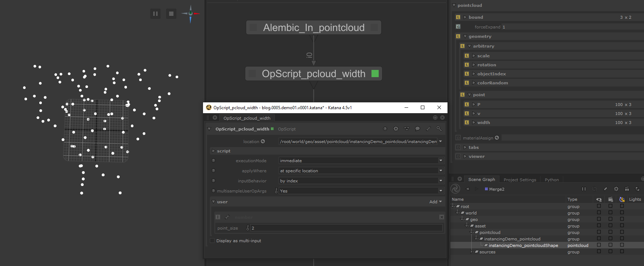Image resolution: width=644 pixels, height=266 pixels.
Task: Click the materialAssign state icon in attributes
Action: [x=497, y=138]
